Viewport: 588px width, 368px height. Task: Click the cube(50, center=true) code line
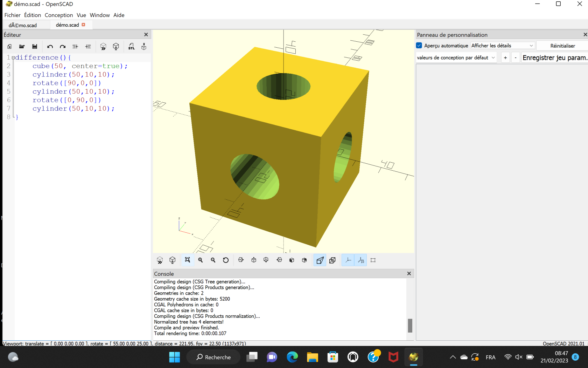click(80, 66)
